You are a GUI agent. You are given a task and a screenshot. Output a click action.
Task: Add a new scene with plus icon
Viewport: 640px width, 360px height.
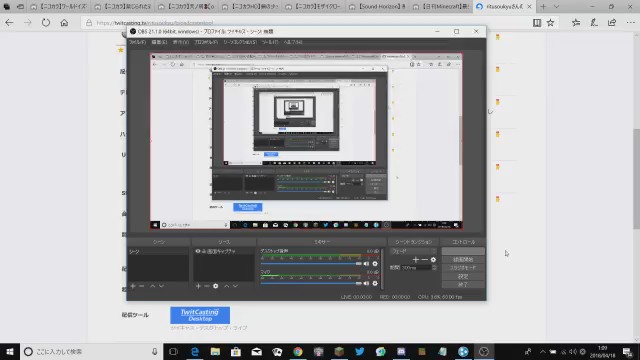pos(133,286)
